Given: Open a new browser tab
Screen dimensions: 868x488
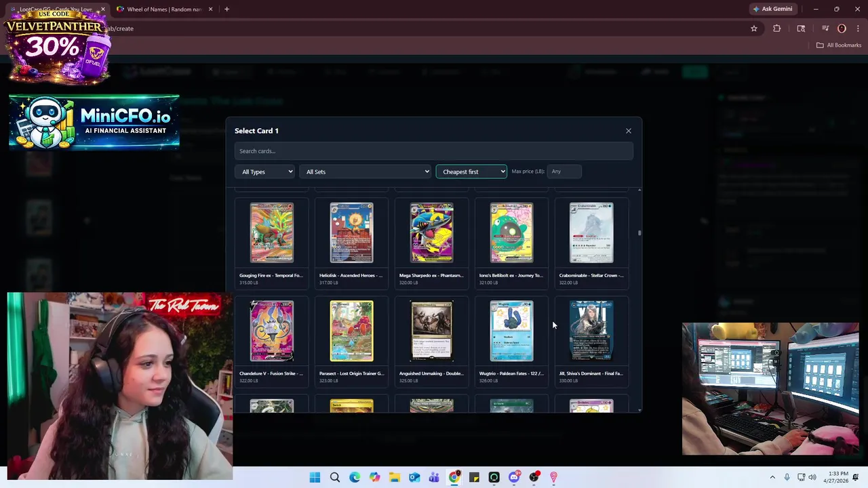Looking at the screenshot, I should [x=226, y=9].
